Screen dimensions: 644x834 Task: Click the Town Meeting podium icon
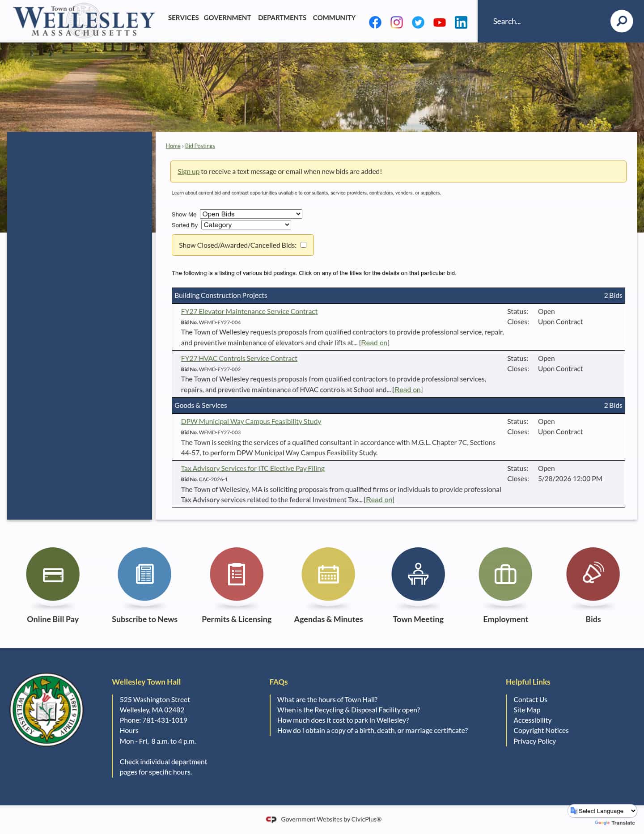pyautogui.click(x=418, y=574)
